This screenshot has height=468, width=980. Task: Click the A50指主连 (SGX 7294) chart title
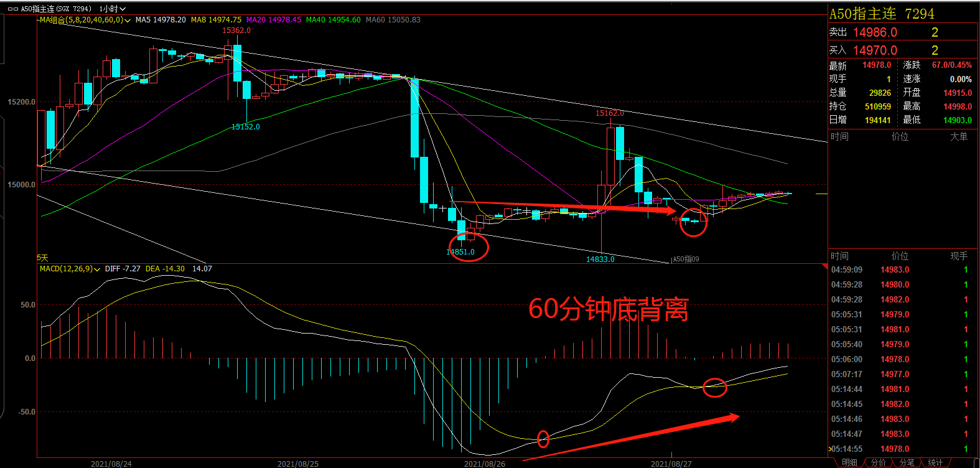56,9
